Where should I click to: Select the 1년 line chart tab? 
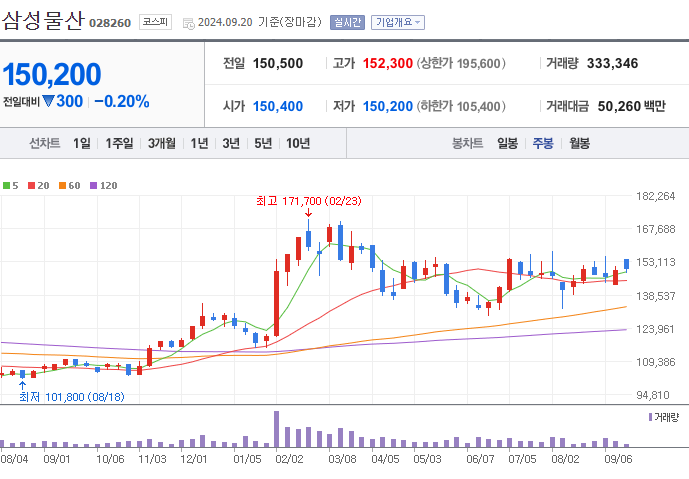pyautogui.click(x=199, y=143)
